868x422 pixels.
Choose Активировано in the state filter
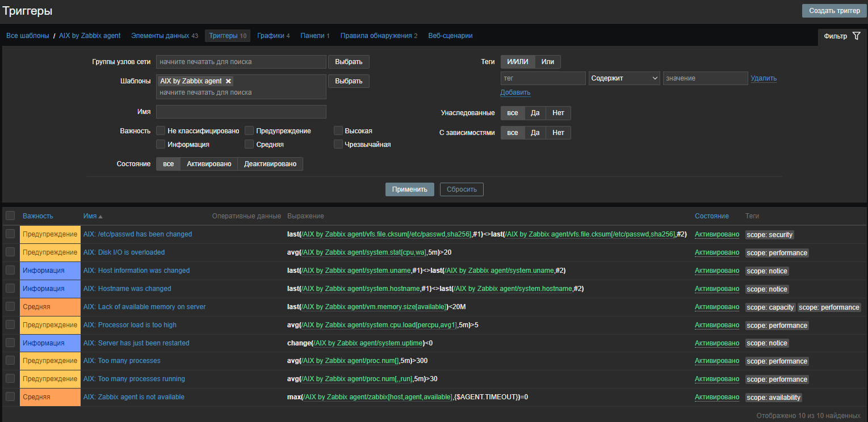coord(209,164)
